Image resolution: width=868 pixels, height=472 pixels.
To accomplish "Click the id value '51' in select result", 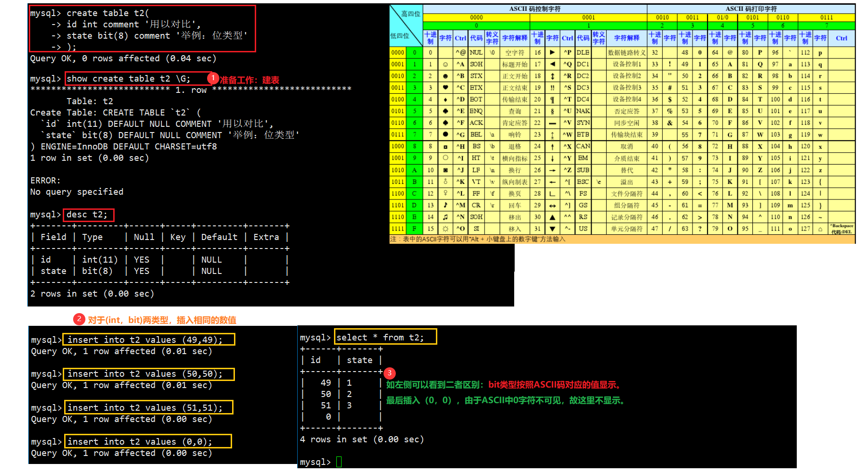I will pyautogui.click(x=326, y=406).
